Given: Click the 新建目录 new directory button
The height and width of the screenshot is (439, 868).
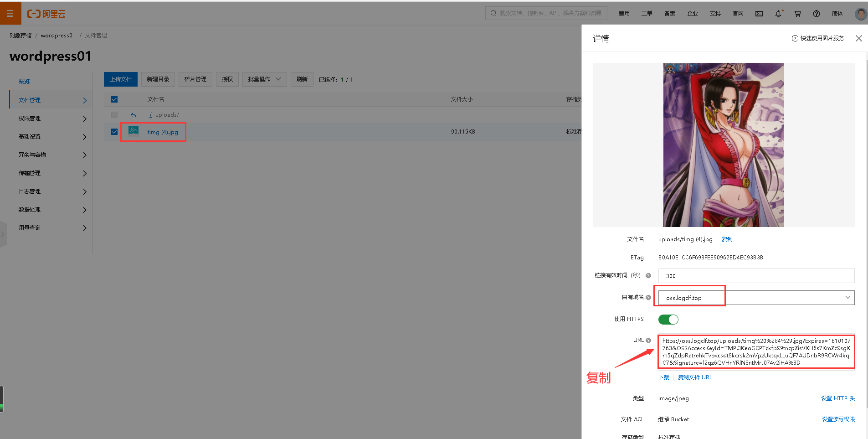Looking at the screenshot, I should pyautogui.click(x=158, y=79).
